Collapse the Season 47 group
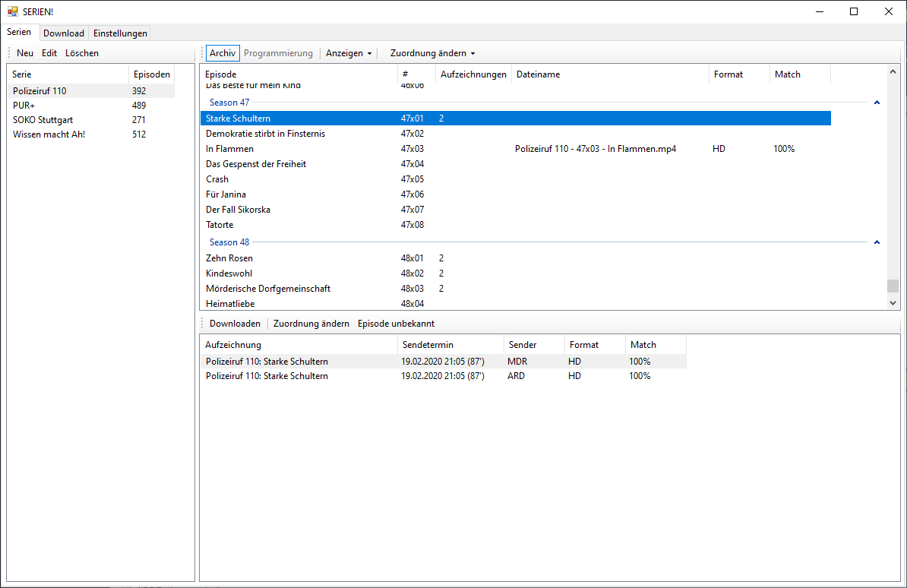 pyautogui.click(x=877, y=103)
